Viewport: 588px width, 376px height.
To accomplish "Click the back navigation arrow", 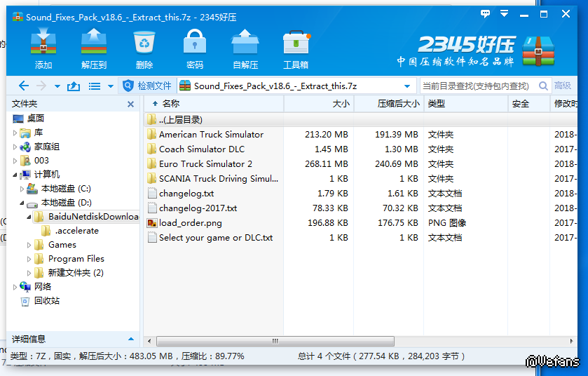I will click(x=23, y=86).
